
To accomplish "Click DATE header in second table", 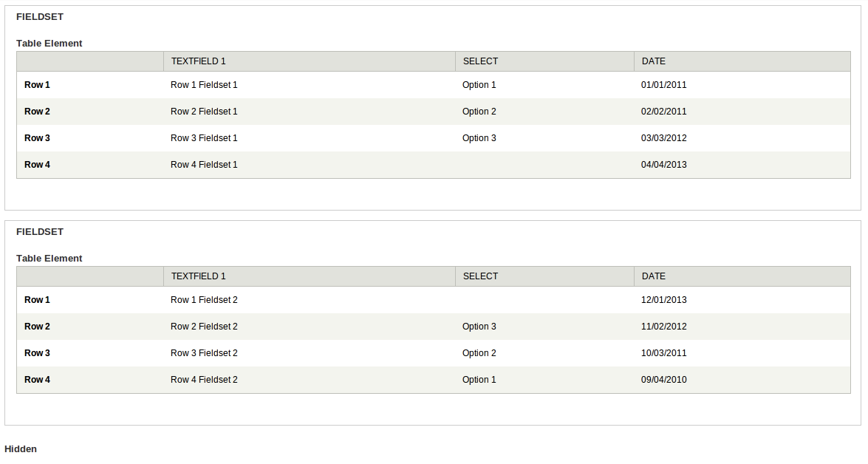I will pos(742,276).
